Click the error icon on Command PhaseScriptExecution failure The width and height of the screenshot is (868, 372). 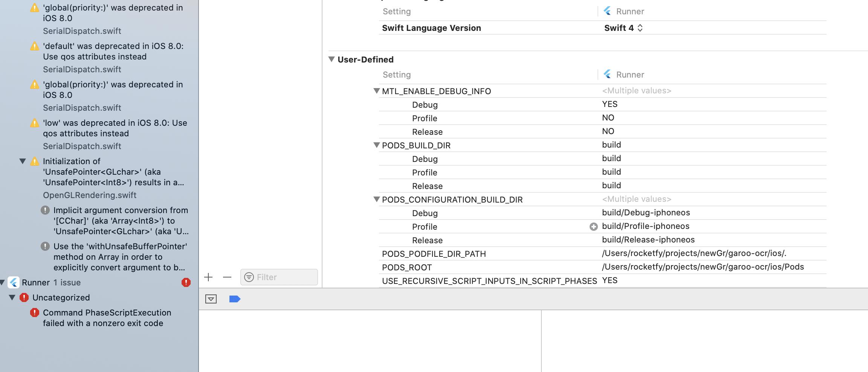[x=34, y=313]
